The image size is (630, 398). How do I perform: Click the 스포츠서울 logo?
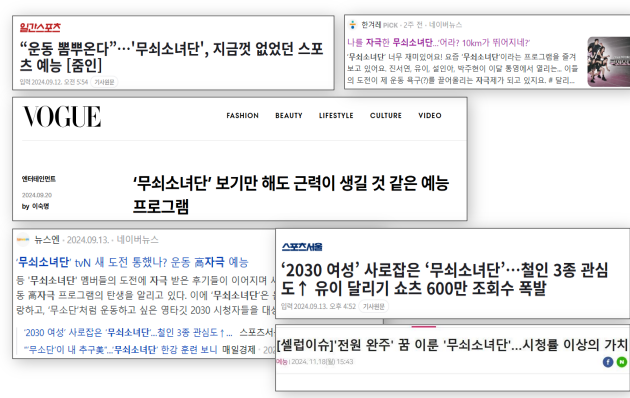(x=302, y=247)
